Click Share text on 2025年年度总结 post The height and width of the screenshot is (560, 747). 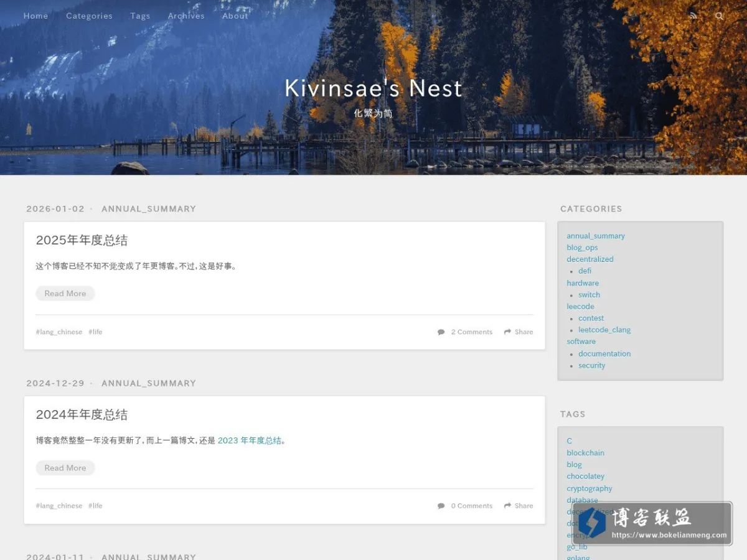click(524, 332)
